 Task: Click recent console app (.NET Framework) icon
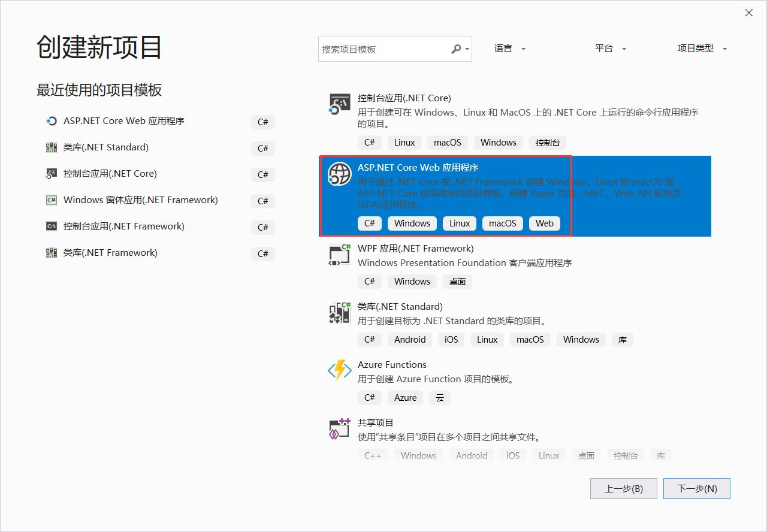52,226
